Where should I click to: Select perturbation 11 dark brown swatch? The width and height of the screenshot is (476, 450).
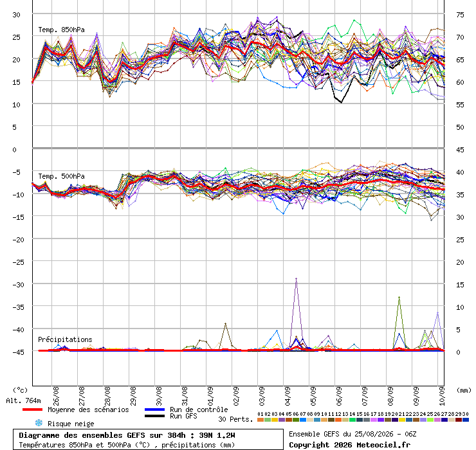(331, 420)
